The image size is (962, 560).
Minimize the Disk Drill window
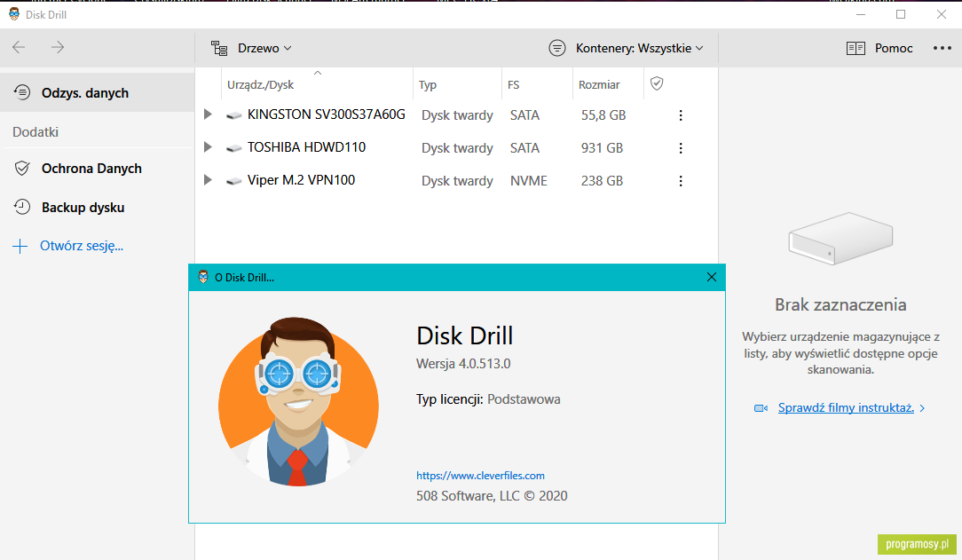click(x=861, y=14)
